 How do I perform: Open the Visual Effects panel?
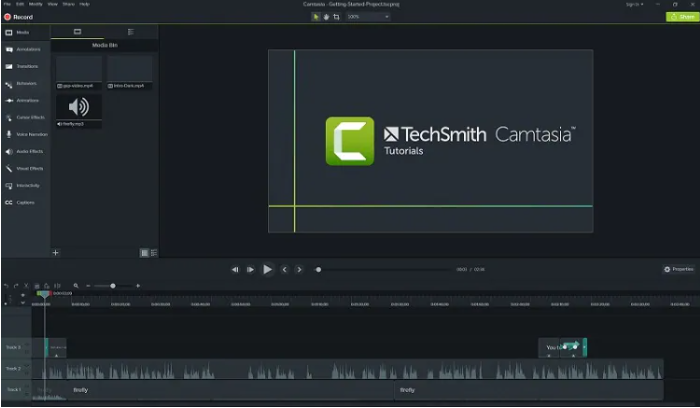25,168
